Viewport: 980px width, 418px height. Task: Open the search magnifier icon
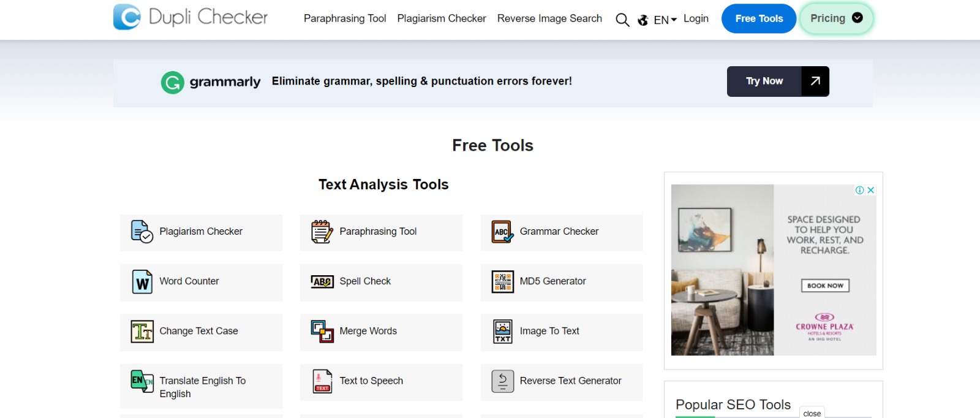(622, 20)
